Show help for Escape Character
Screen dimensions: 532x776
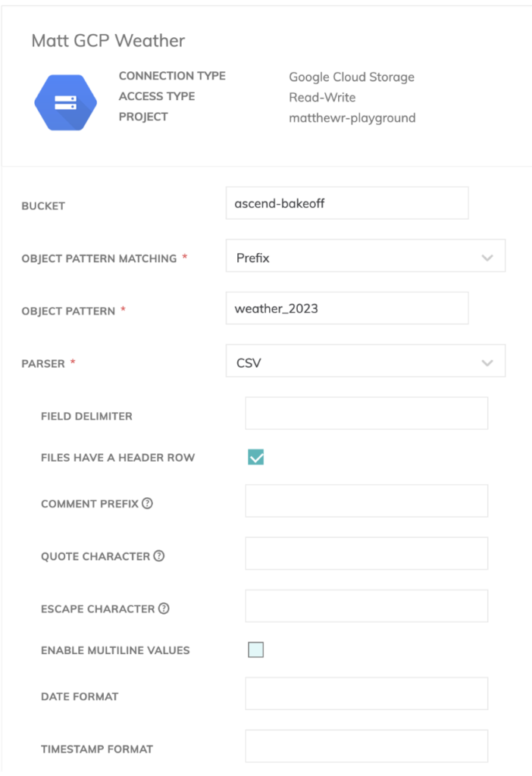pyautogui.click(x=164, y=609)
